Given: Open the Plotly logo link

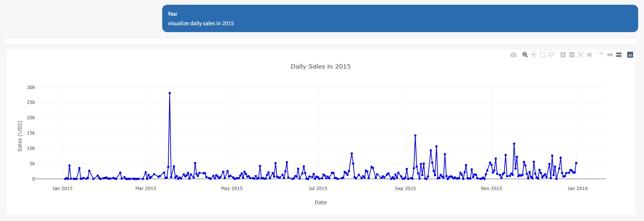Looking at the screenshot, I should (x=630, y=55).
